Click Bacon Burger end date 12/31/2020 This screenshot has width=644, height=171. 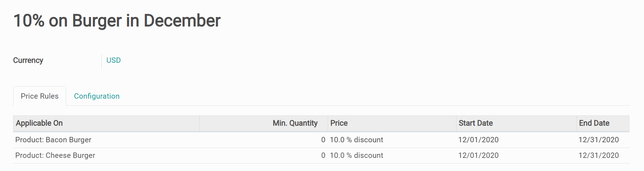pyautogui.click(x=599, y=140)
